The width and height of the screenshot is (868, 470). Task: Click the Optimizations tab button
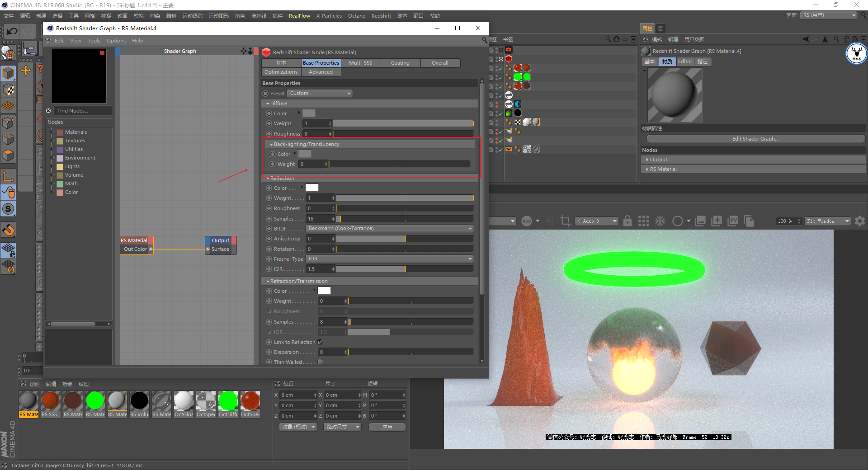point(281,72)
